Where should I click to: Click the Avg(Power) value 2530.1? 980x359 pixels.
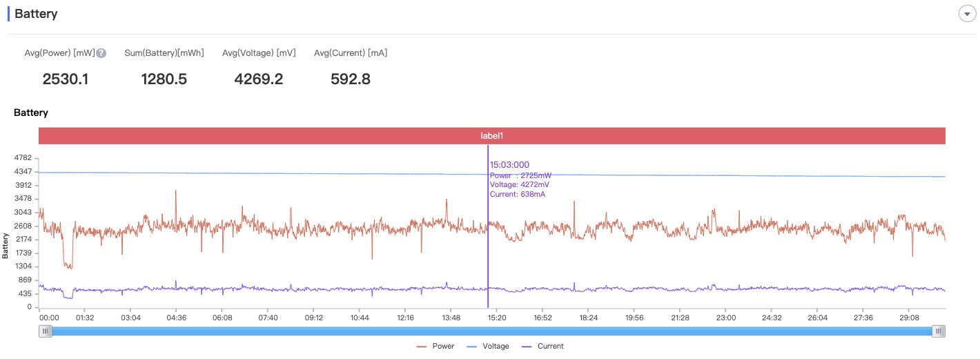click(x=66, y=79)
